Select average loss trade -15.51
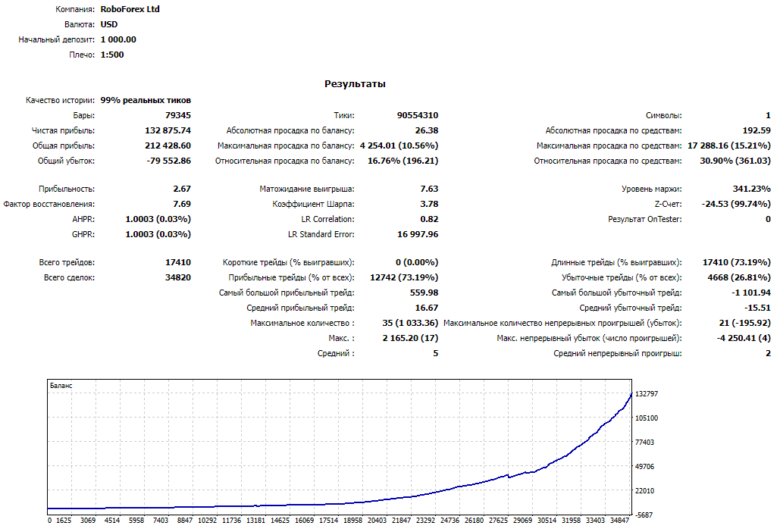This screenshot has height=532, width=780. pyautogui.click(x=757, y=308)
